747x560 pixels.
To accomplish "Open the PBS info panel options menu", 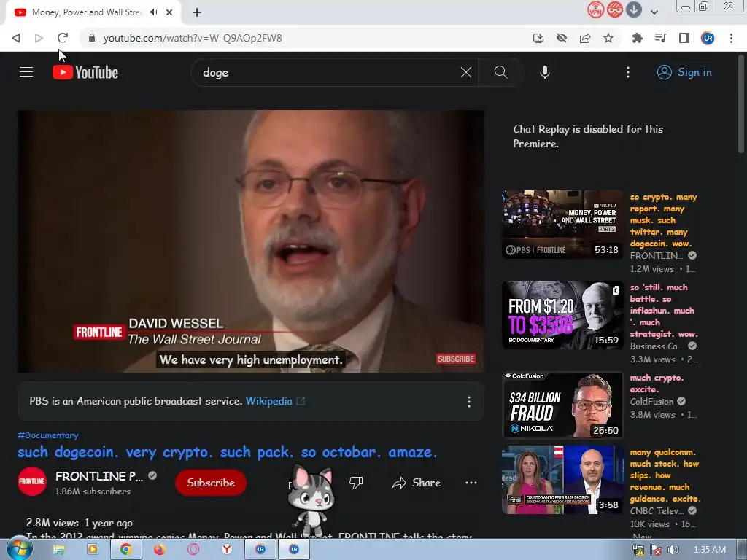I will pos(469,402).
